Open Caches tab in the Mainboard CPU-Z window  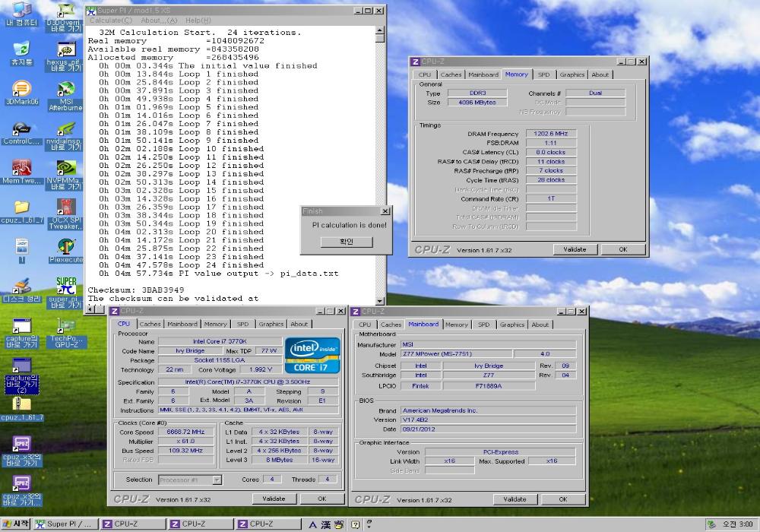[391, 325]
